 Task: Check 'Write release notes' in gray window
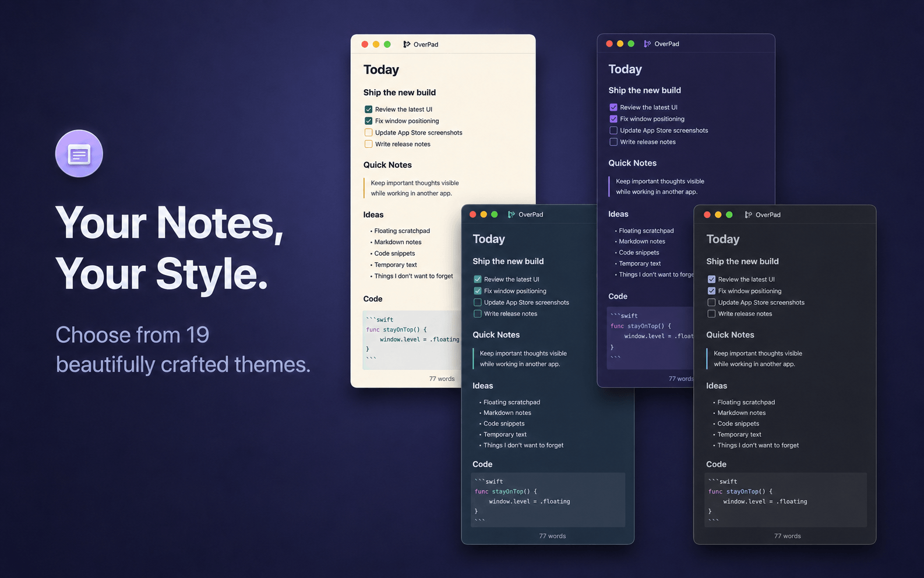point(711,313)
